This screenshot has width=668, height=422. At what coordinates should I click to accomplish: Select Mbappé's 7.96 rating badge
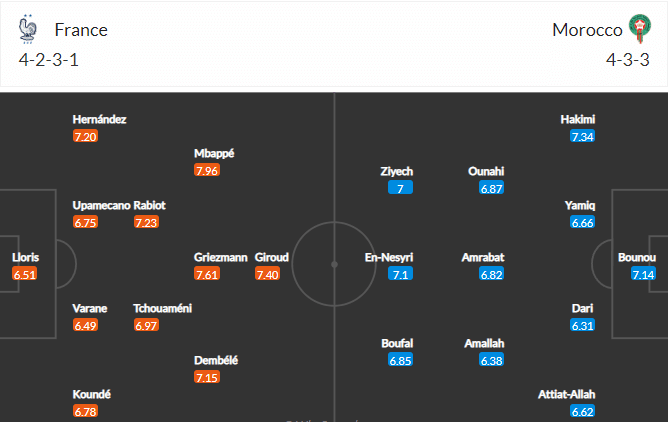pos(207,171)
